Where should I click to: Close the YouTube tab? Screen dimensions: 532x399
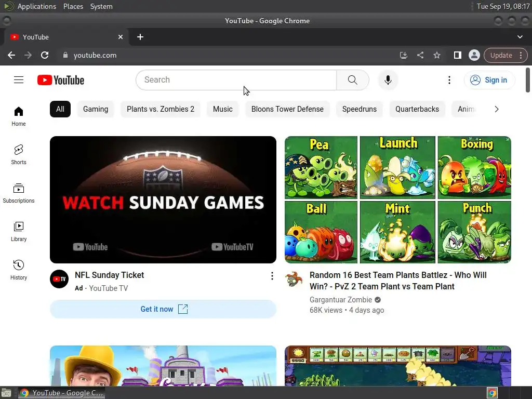(121, 37)
